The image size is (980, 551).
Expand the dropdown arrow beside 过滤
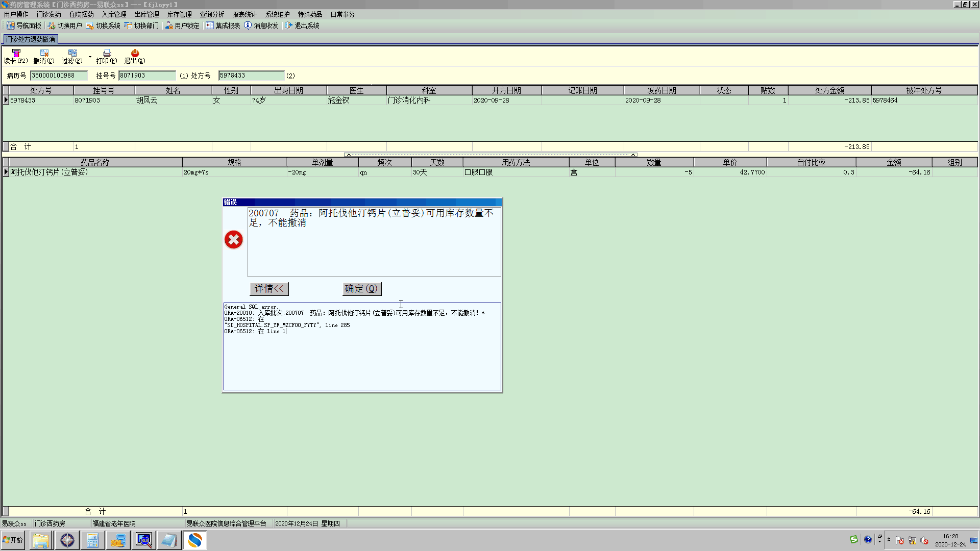pos(90,57)
